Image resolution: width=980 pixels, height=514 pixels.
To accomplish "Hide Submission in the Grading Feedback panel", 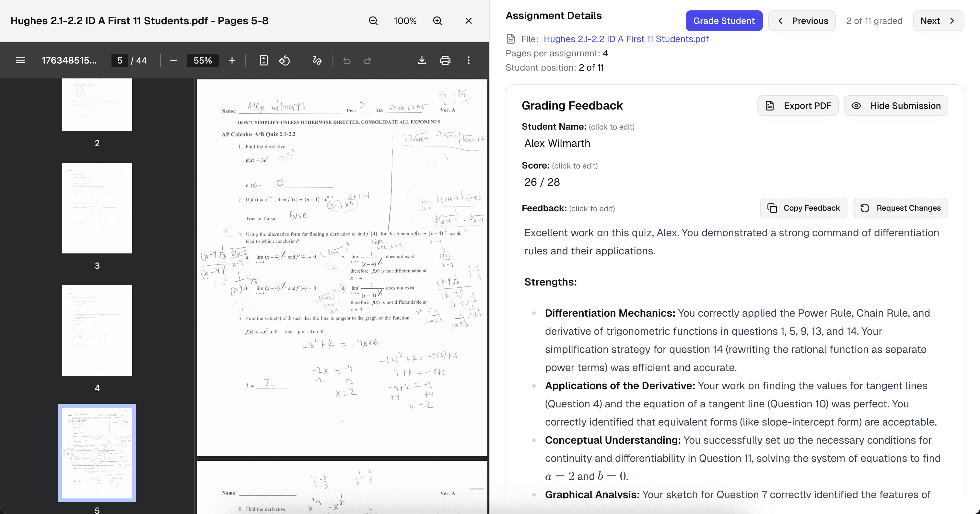I will coord(896,105).
